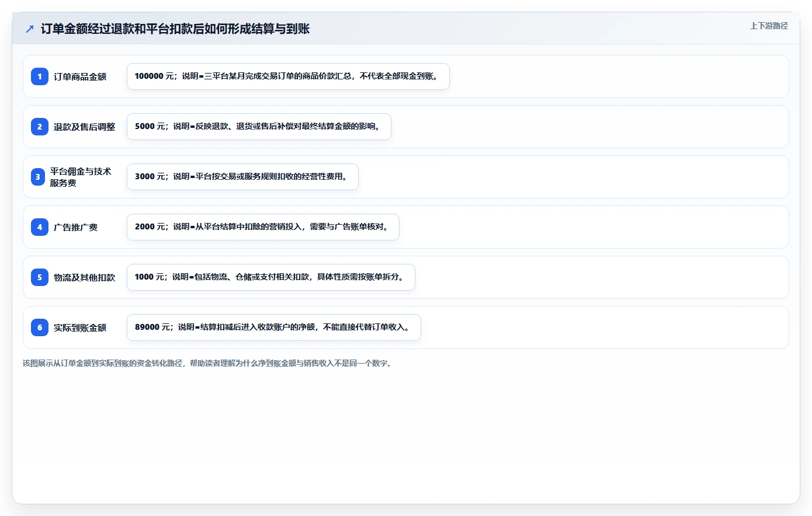Open the 3000 元 description box
The width and height of the screenshot is (812, 516).
[x=242, y=177]
